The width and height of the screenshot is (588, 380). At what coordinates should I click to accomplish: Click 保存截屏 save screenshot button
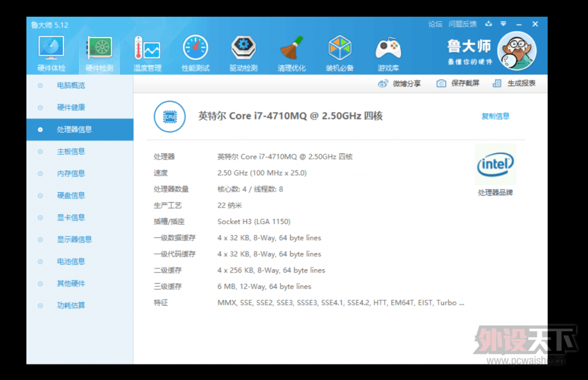coord(458,83)
